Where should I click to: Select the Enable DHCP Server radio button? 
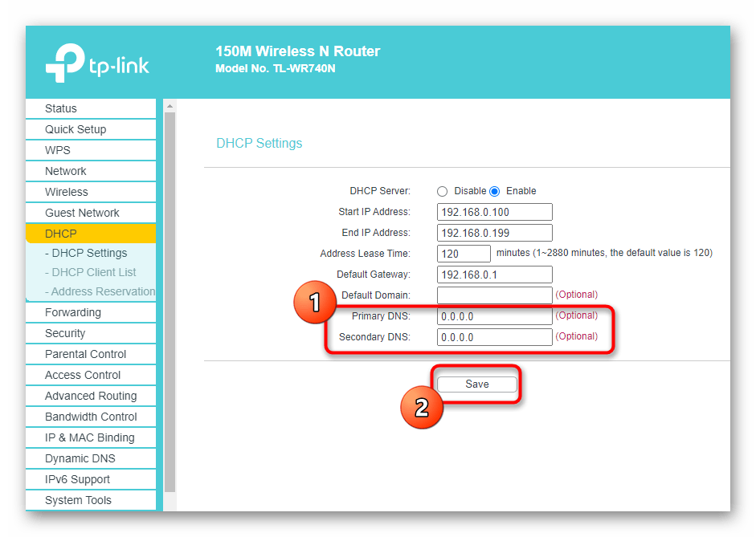495,191
